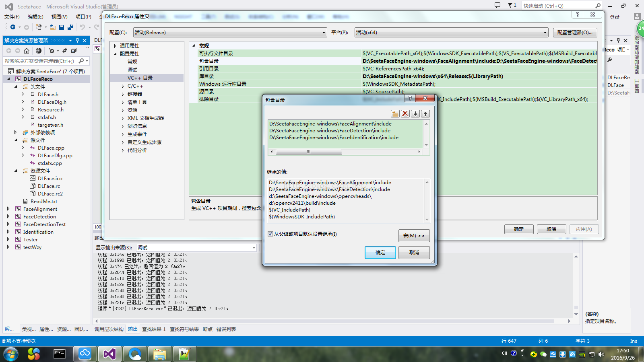Select the VC++ 目录 property page

click(140, 78)
